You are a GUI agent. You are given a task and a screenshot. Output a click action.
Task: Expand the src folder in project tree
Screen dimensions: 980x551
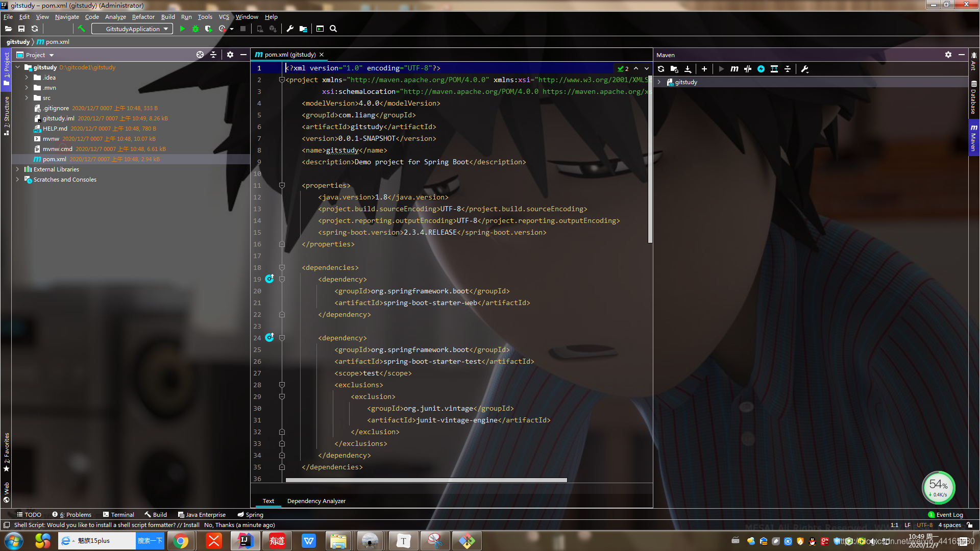click(x=27, y=98)
